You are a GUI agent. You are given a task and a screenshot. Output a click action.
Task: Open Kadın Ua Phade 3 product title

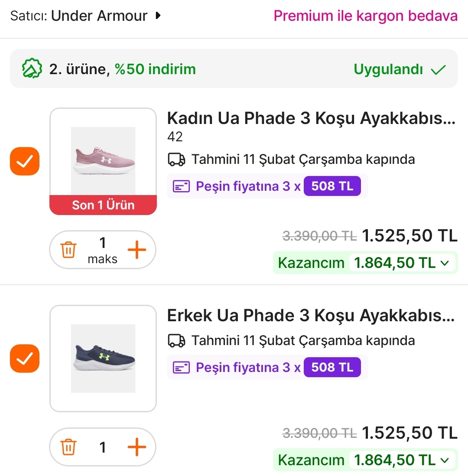(311, 118)
